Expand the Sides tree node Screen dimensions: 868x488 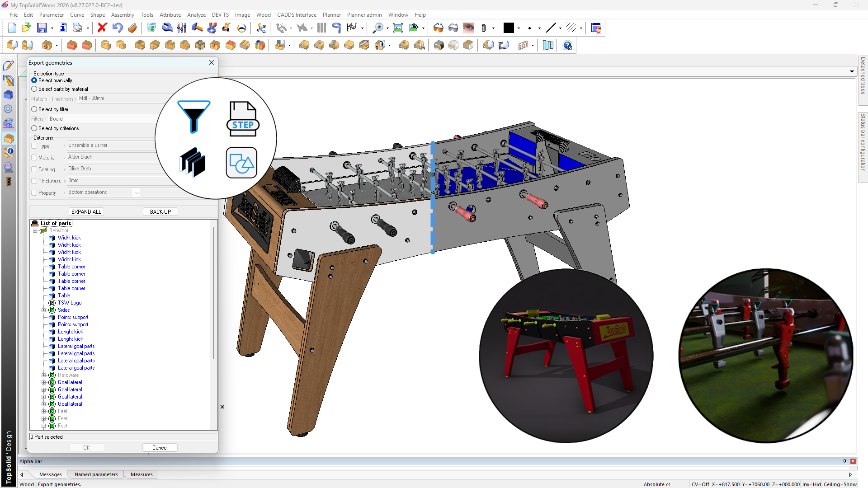[x=44, y=310]
